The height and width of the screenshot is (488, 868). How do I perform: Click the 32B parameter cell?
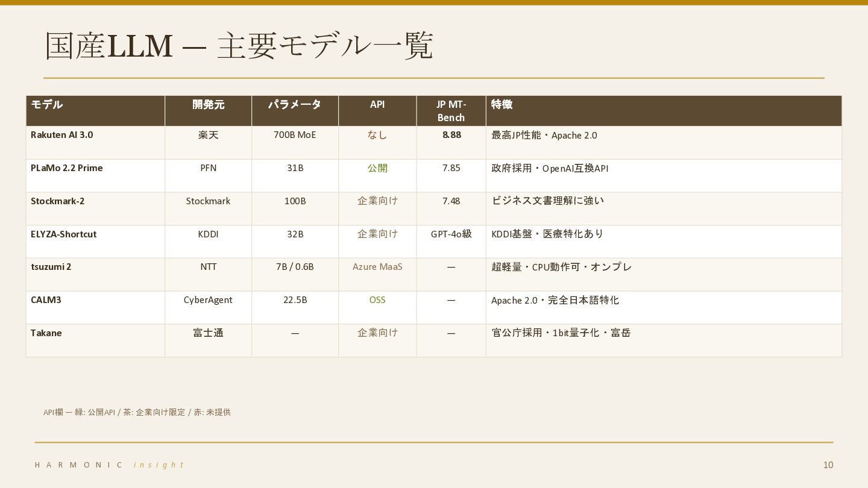point(295,242)
